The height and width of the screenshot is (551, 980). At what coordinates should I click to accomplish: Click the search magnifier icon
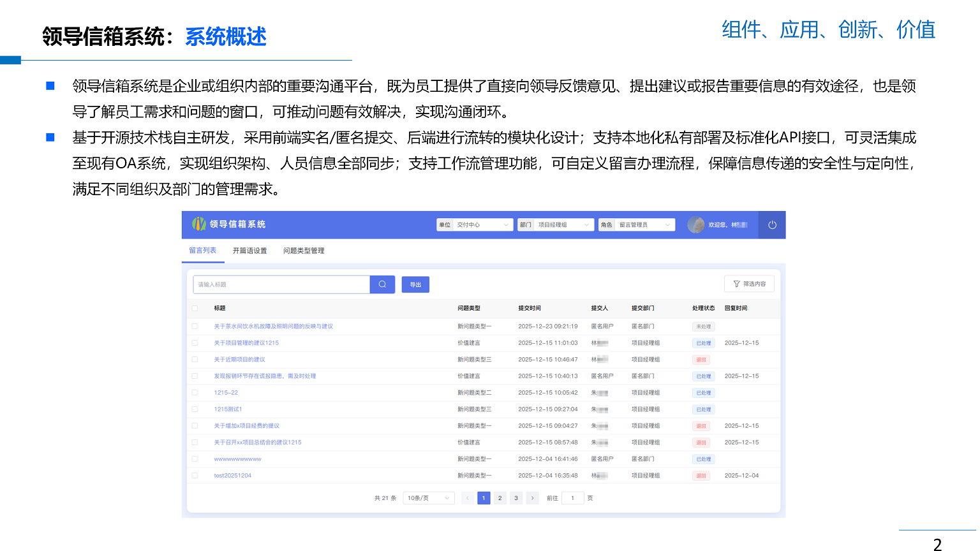click(x=382, y=284)
